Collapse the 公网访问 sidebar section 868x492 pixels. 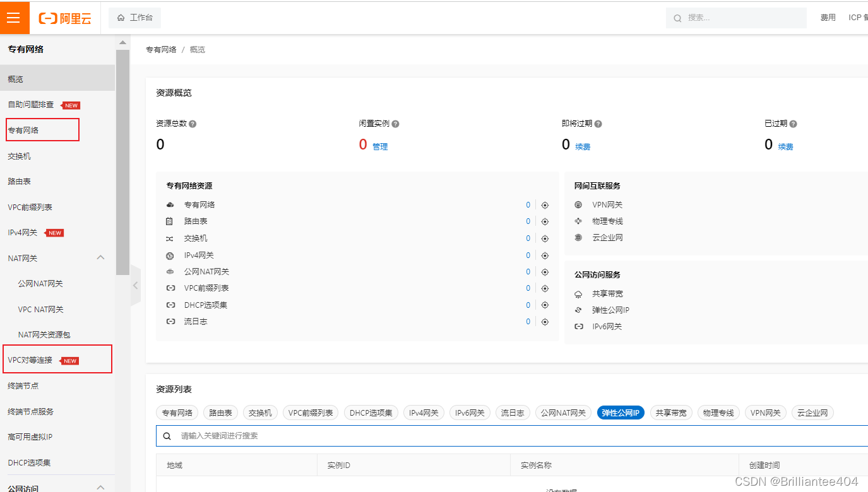pos(100,488)
